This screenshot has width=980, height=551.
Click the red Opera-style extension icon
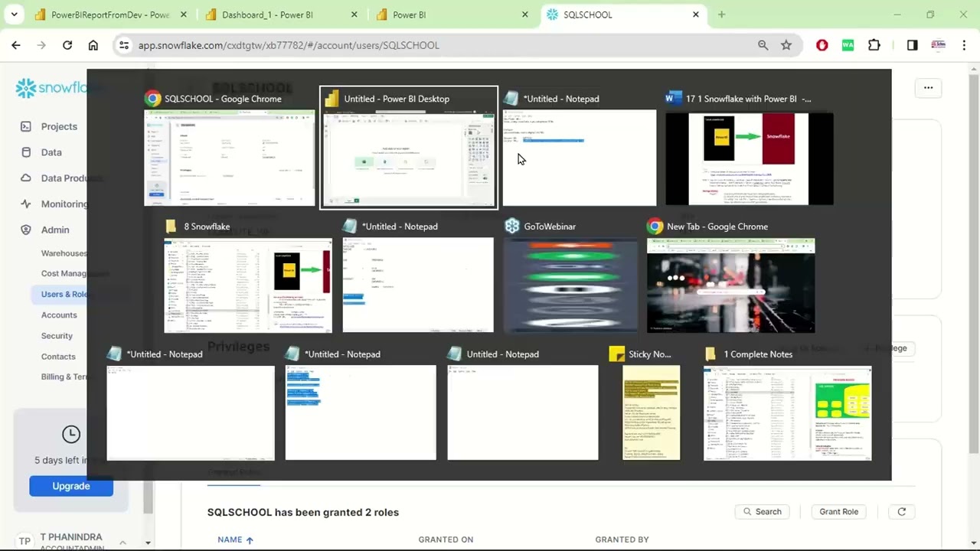[822, 45]
